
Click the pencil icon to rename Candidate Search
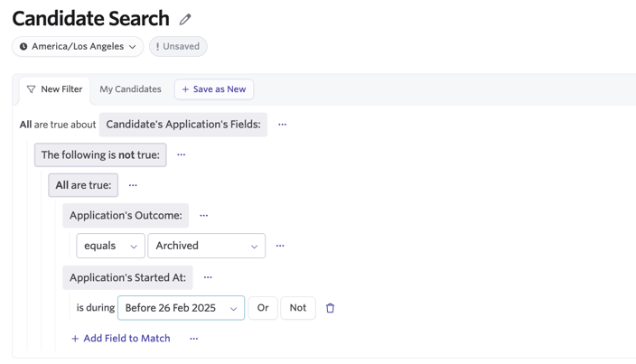[x=185, y=19]
